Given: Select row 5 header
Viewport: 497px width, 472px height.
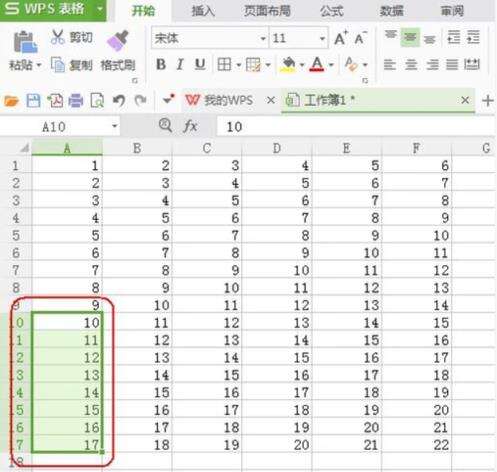Looking at the screenshot, I should coord(16,235).
